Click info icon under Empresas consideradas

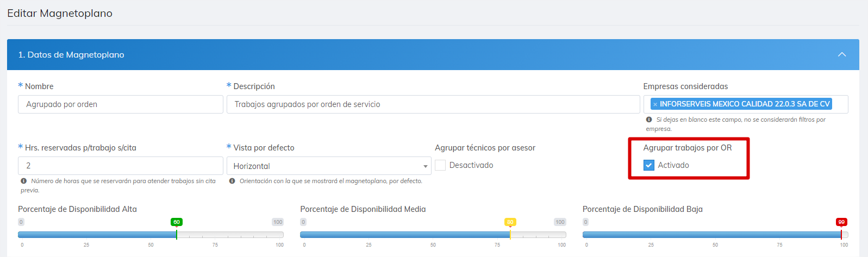tap(648, 120)
